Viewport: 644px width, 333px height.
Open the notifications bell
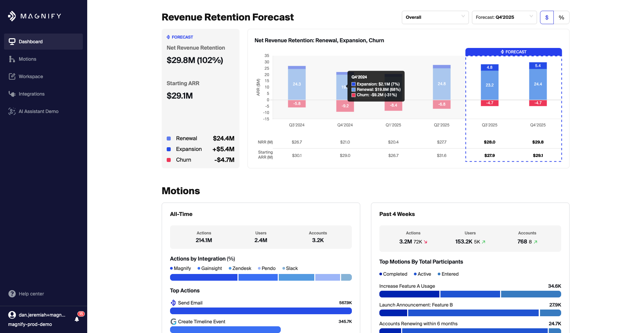click(x=77, y=319)
